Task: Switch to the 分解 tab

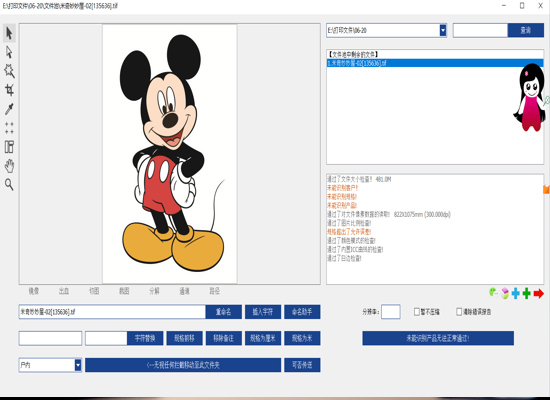Action: (154, 291)
